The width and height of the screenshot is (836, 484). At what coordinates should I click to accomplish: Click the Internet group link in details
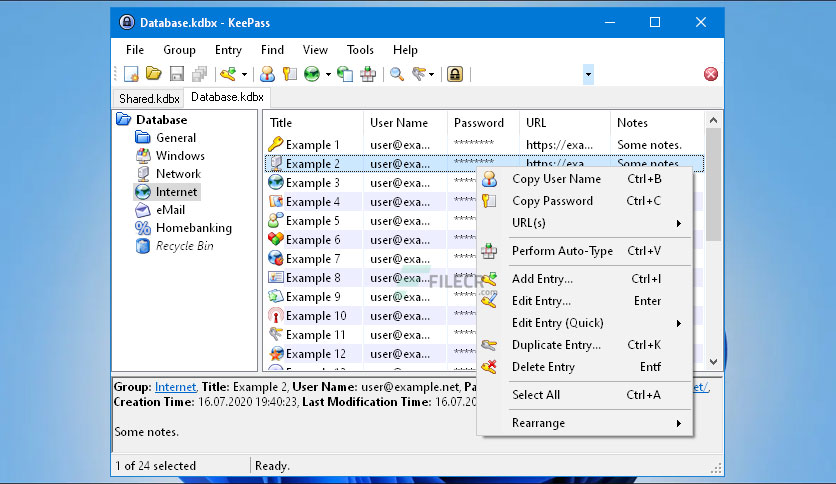point(175,387)
